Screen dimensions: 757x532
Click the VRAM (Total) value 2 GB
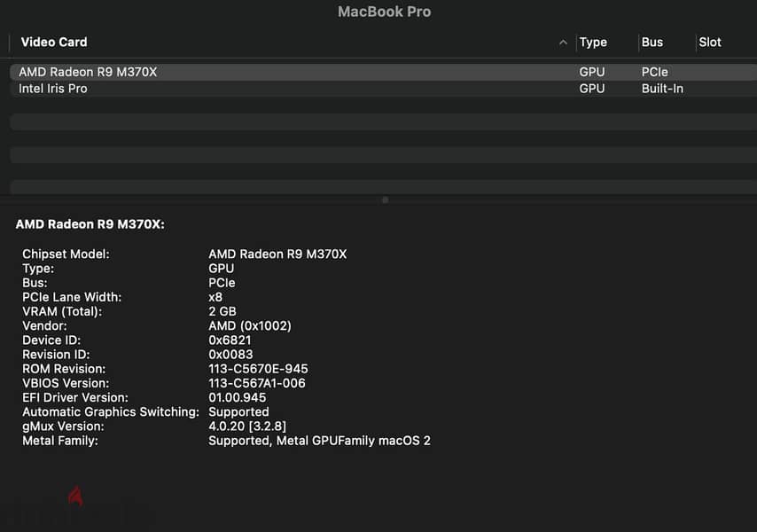click(222, 311)
